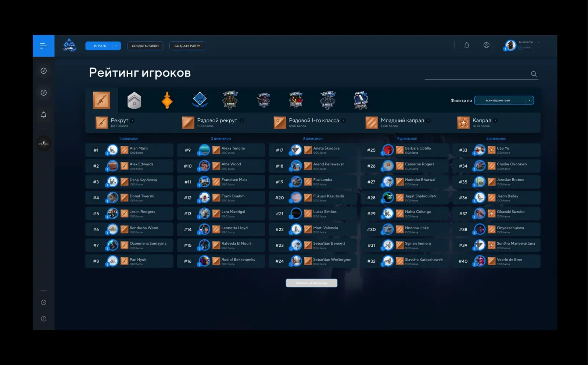Image resolution: width=588 pixels, height=365 pixels.
Task: Click the show more players button
Action: (x=312, y=283)
